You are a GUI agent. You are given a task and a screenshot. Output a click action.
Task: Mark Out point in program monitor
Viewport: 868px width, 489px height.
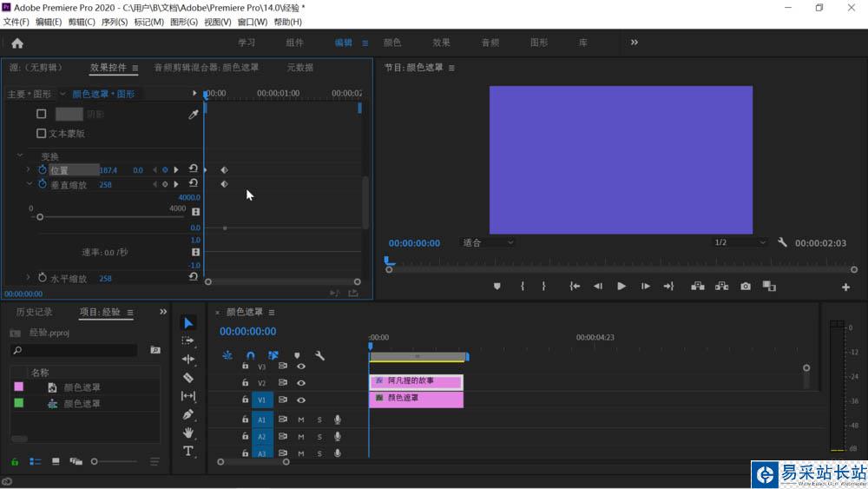[543, 287]
